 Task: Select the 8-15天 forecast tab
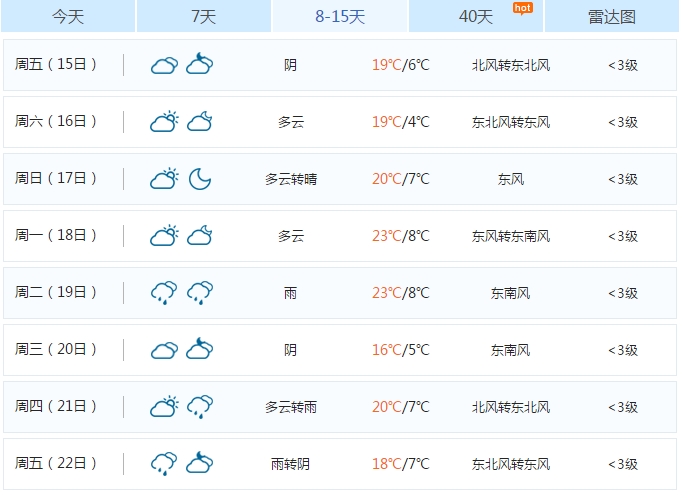(340, 16)
